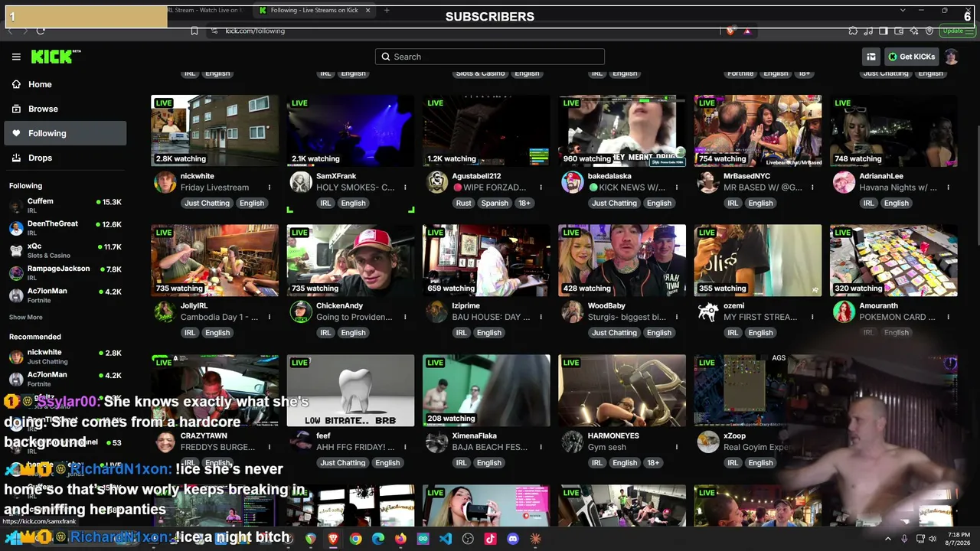Open RampageJackson channel in sidebar
The image size is (980, 551).
[x=65, y=272]
